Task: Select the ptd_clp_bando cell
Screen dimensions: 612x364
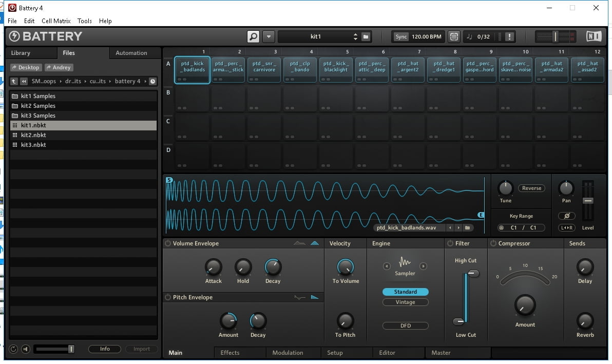Action: [300, 70]
